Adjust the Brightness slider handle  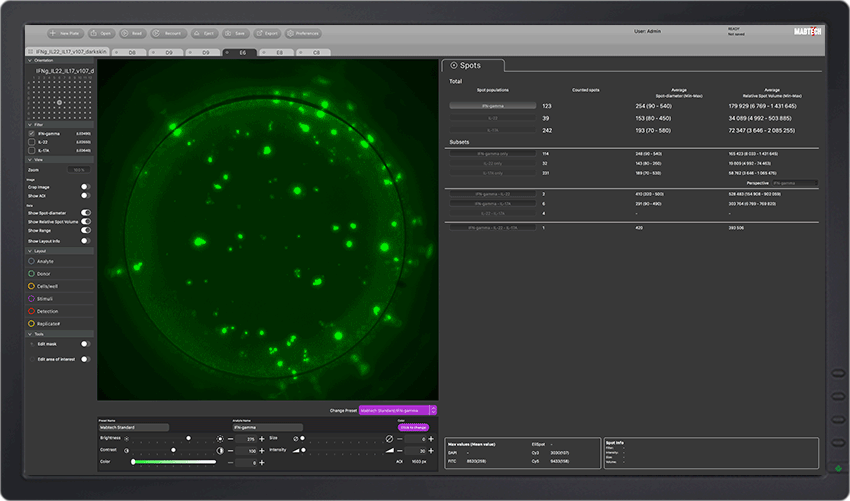coord(189,438)
